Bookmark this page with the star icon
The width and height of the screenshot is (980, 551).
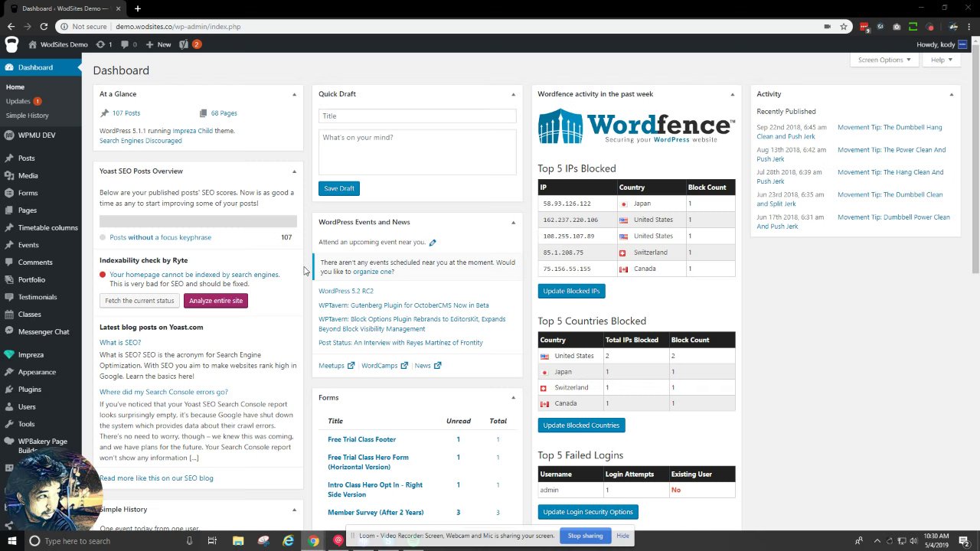[844, 26]
